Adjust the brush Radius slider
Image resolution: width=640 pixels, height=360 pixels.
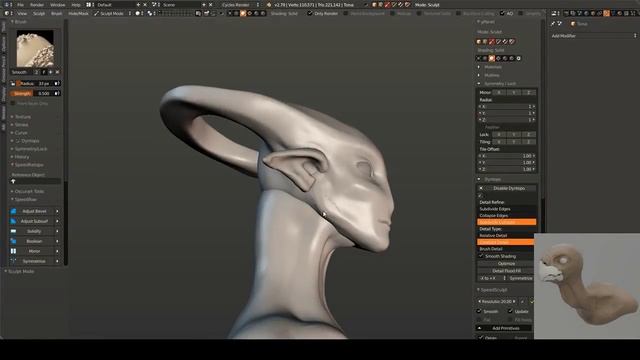36,83
